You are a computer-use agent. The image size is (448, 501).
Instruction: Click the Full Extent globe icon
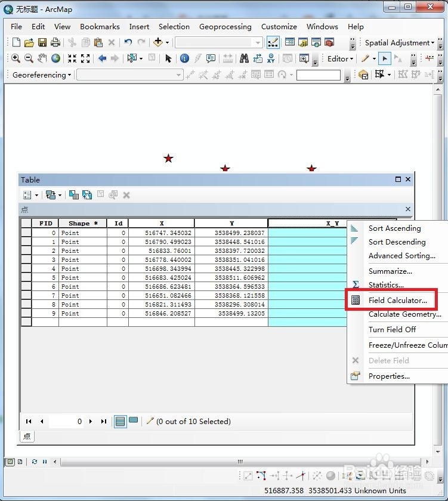point(55,58)
